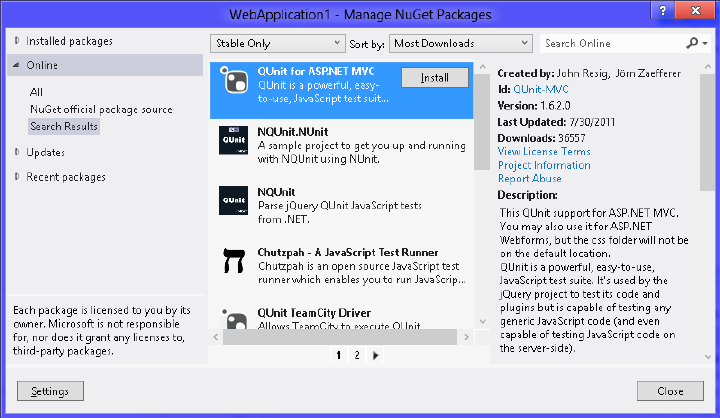Click package list scroll up arrow
Viewport: 720px width, 418px height.
(x=482, y=67)
